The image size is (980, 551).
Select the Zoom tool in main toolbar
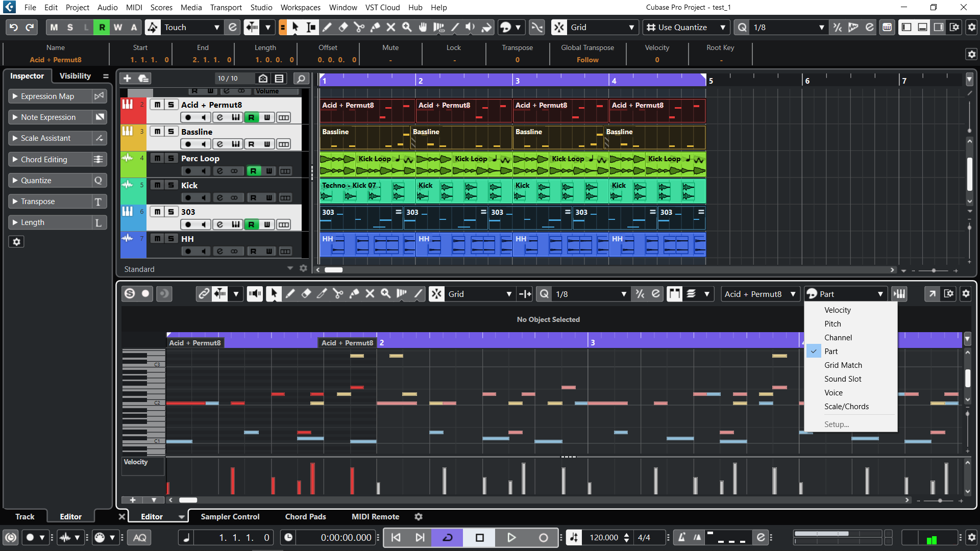[x=407, y=28]
